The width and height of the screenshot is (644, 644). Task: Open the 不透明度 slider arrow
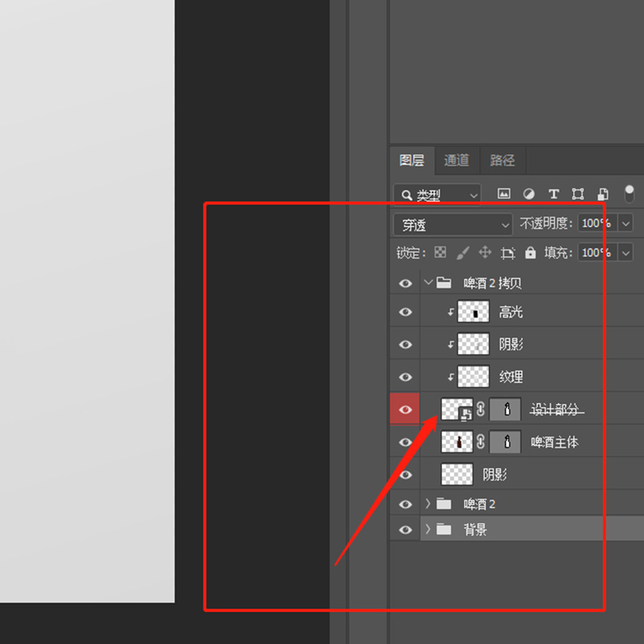[625, 223]
